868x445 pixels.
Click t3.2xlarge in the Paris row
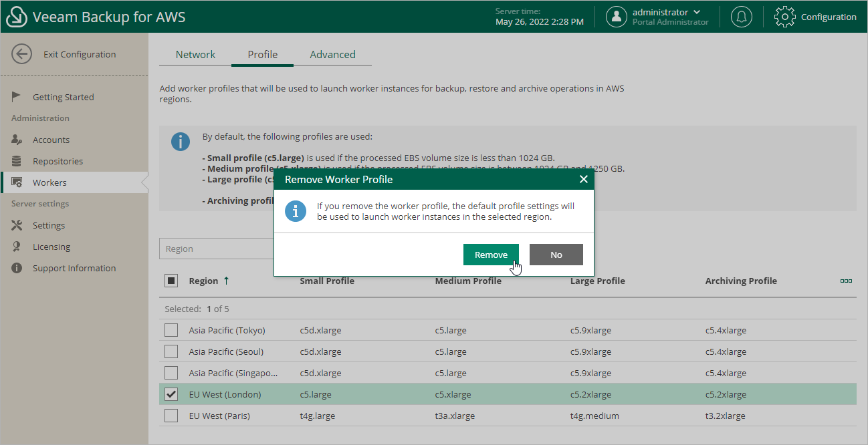726,416
